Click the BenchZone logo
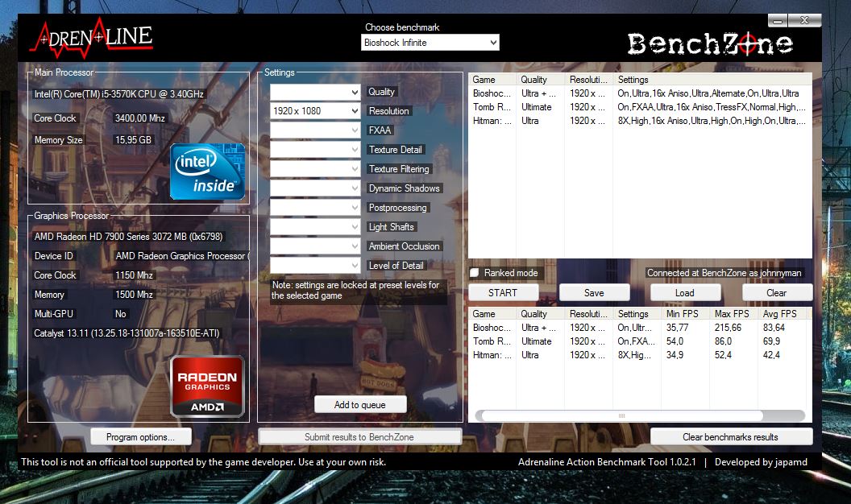This screenshot has width=851, height=504. [710, 44]
